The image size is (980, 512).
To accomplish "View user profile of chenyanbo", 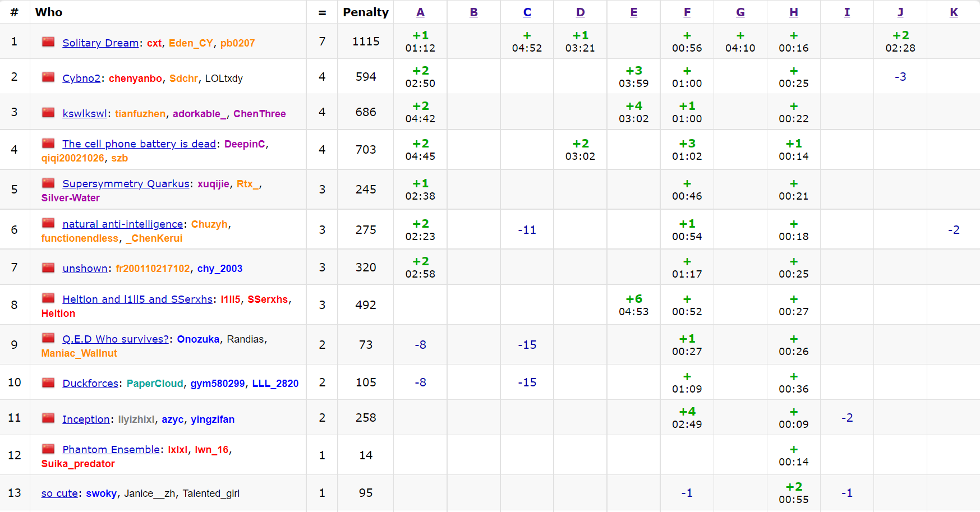I will click(x=135, y=79).
